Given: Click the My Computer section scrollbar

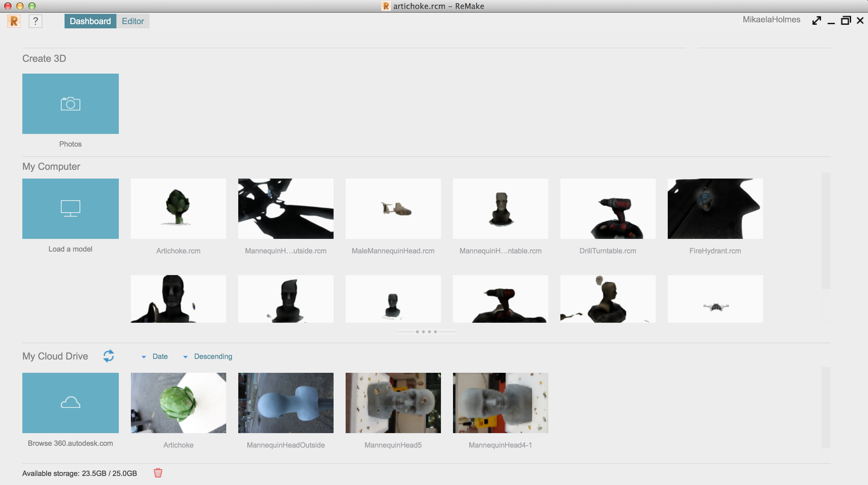Looking at the screenshot, I should point(825,230).
